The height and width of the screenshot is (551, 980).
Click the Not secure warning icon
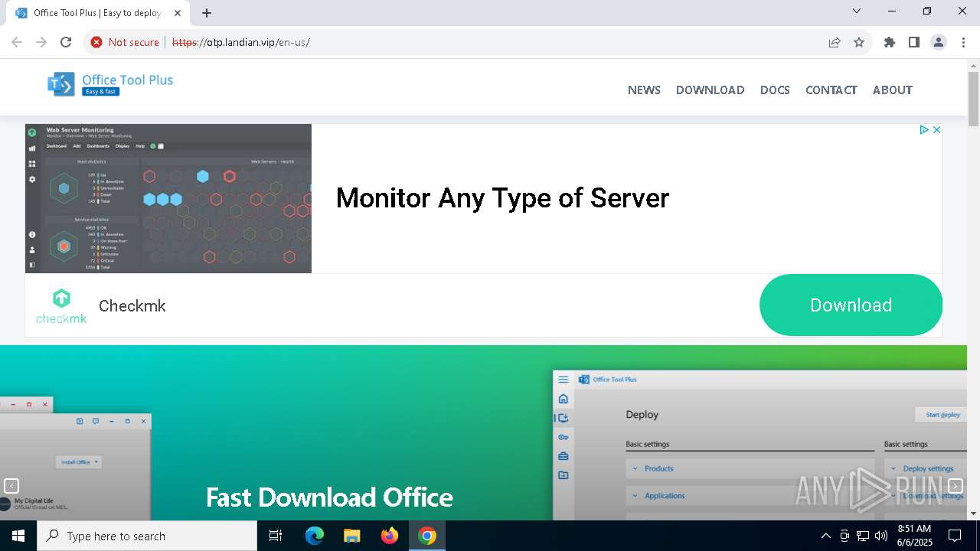[x=96, y=42]
